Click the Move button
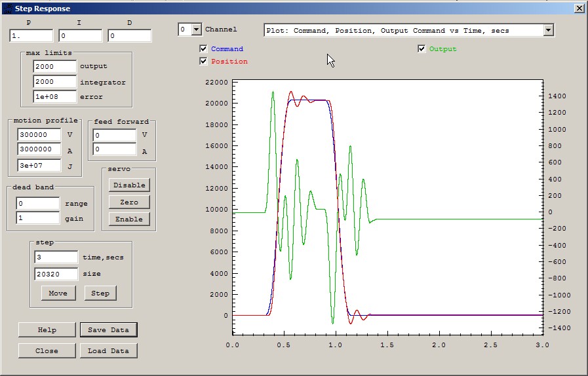The width and height of the screenshot is (588, 376). pos(58,293)
